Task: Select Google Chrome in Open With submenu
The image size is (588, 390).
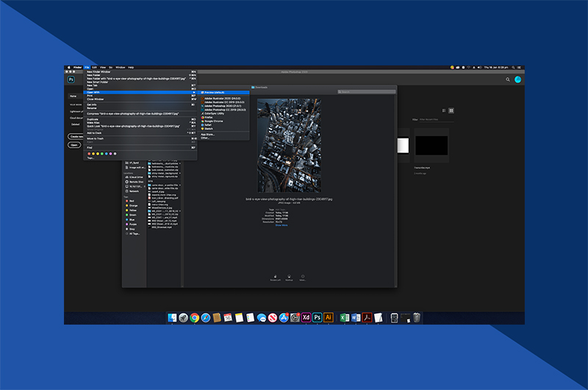Action: pyautogui.click(x=223, y=121)
